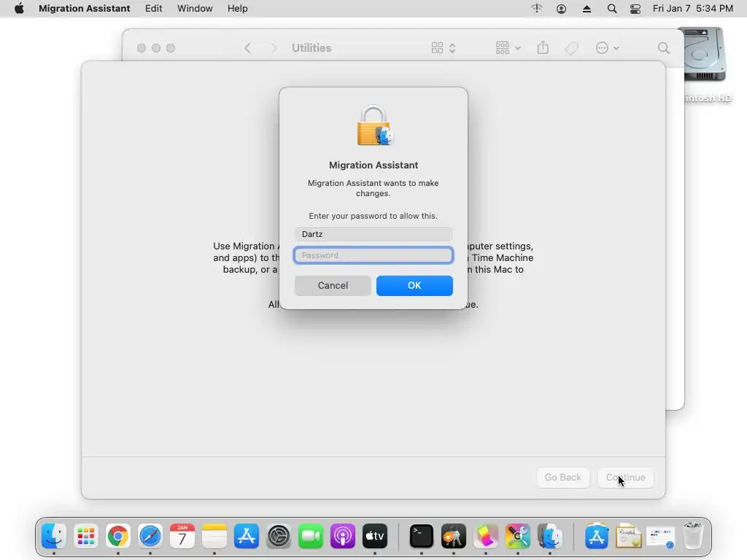This screenshot has width=747, height=560.
Task: Open the certificate document icon in the Dock
Action: 628,536
